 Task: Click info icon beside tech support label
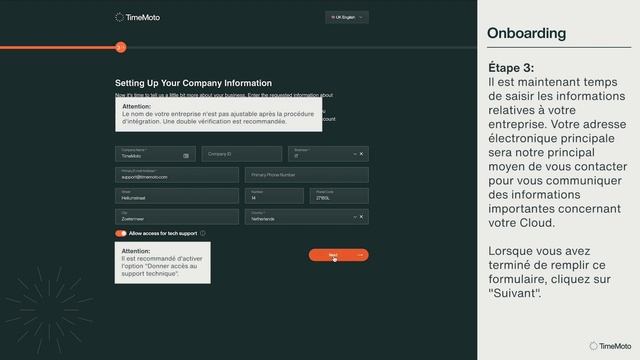203,233
